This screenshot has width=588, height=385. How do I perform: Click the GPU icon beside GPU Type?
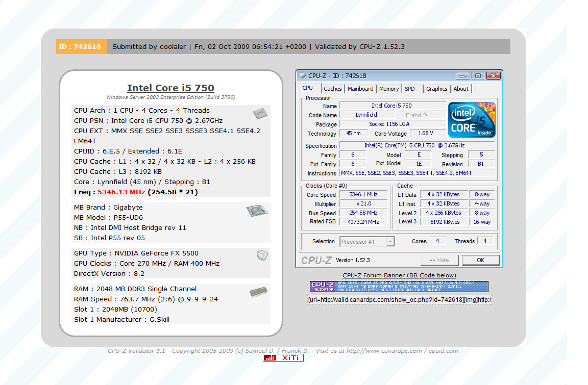pyautogui.click(x=262, y=255)
